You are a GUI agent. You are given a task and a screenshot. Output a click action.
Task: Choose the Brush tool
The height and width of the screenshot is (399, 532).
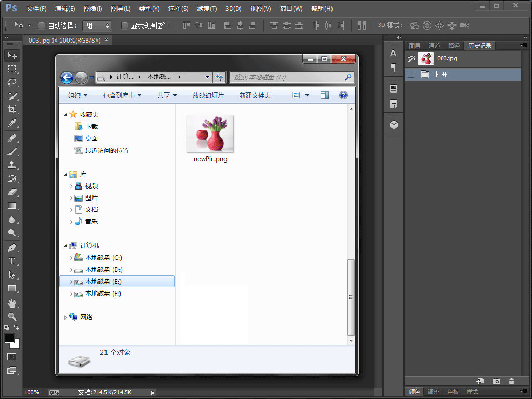pos(12,152)
